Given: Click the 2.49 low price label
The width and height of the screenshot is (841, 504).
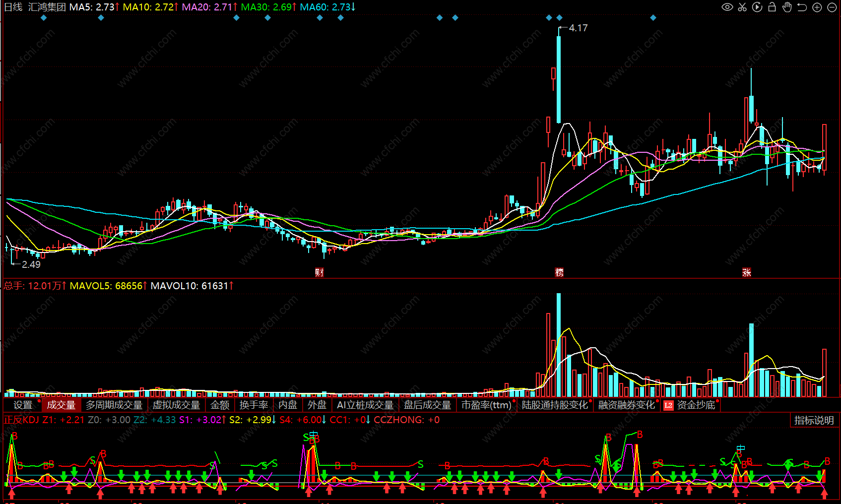Looking at the screenshot, I should tap(31, 264).
